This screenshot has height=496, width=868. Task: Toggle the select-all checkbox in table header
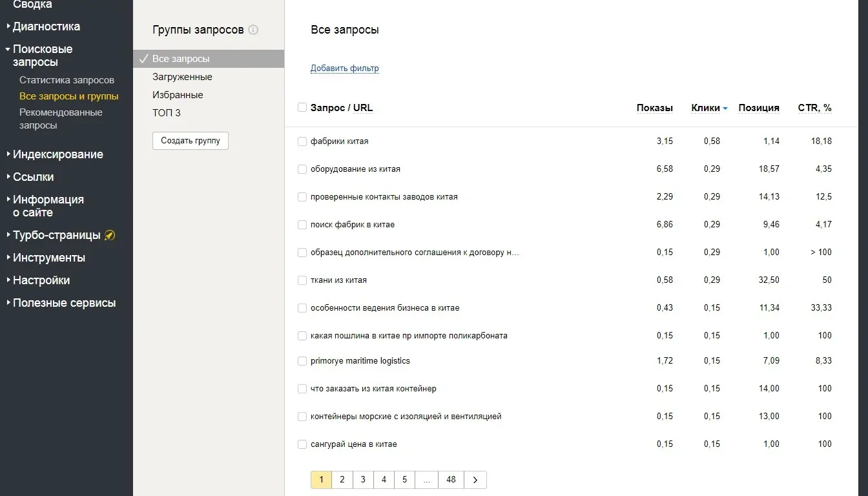(x=302, y=108)
